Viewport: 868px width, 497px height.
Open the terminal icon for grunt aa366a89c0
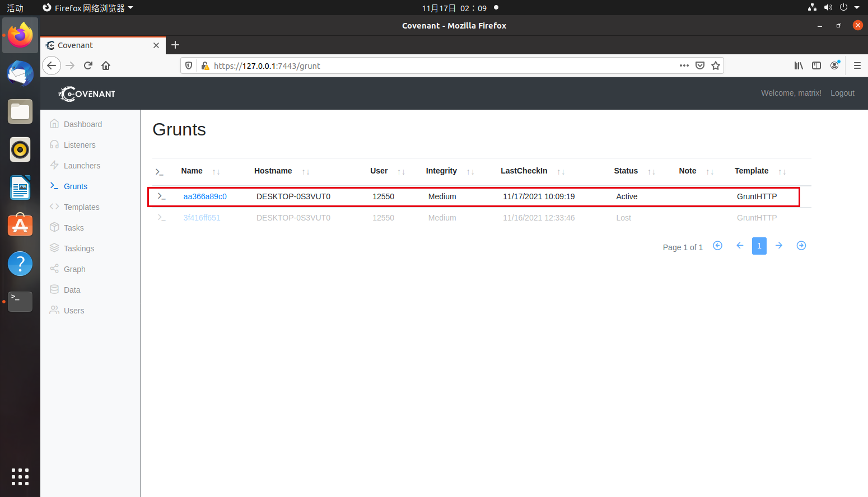pos(161,196)
